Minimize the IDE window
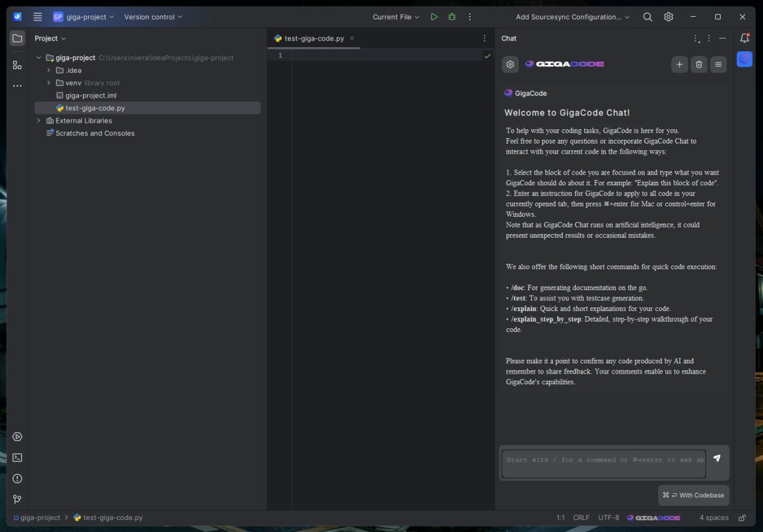 point(693,17)
